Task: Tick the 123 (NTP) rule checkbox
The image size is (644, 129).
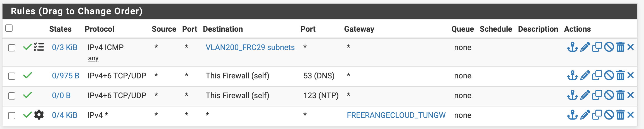Action: click(x=12, y=96)
